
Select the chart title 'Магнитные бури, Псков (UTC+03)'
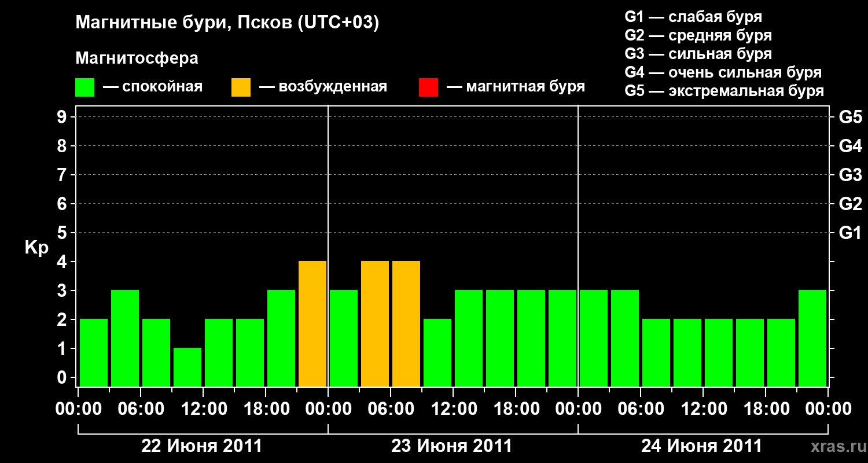227,24
